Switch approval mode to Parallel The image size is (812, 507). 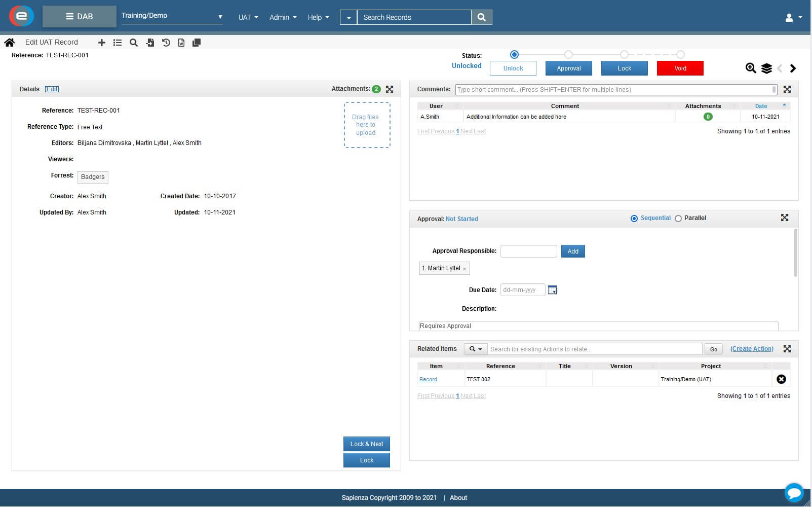tap(678, 218)
